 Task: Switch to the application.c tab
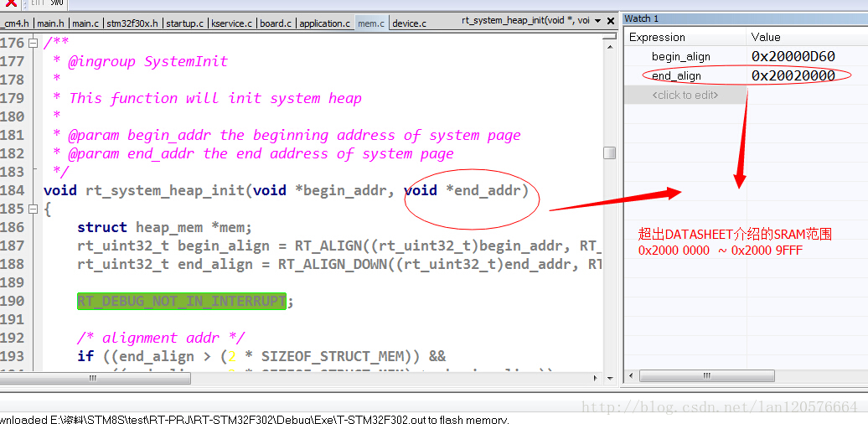pyautogui.click(x=324, y=23)
